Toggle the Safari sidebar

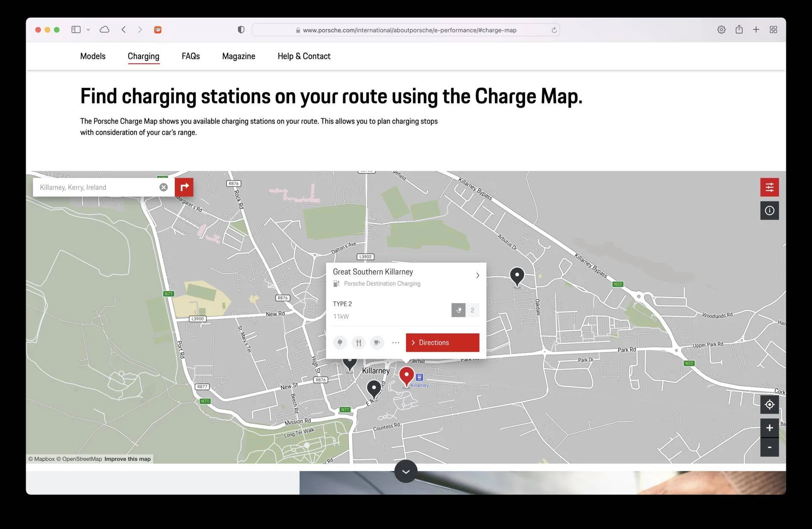76,30
